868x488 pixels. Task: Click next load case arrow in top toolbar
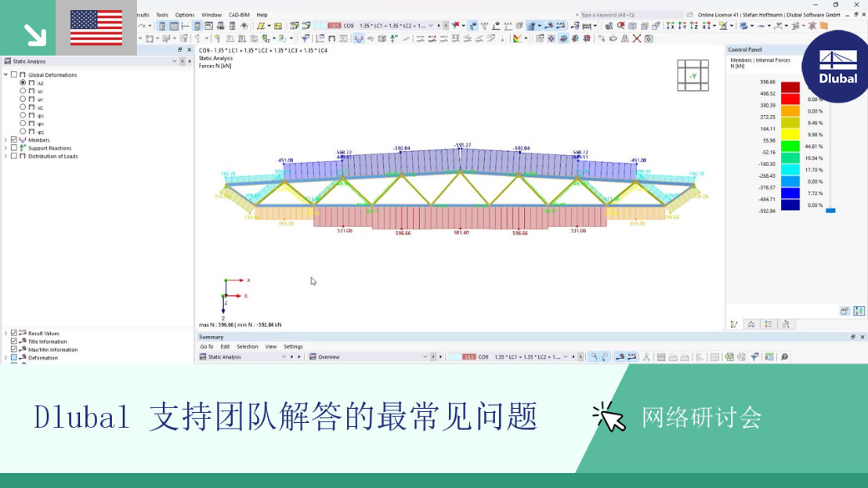tap(446, 26)
